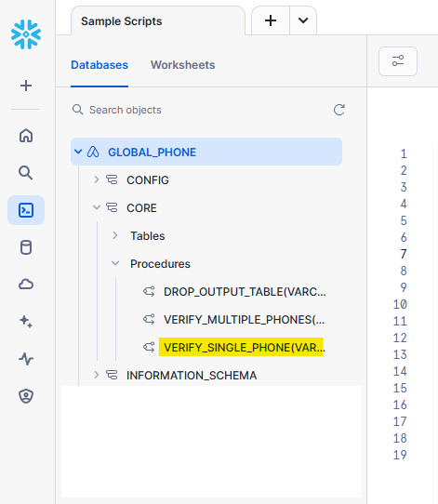The width and height of the screenshot is (438, 504).
Task: Open the Search magnifier in sidebar
Action: (26, 173)
